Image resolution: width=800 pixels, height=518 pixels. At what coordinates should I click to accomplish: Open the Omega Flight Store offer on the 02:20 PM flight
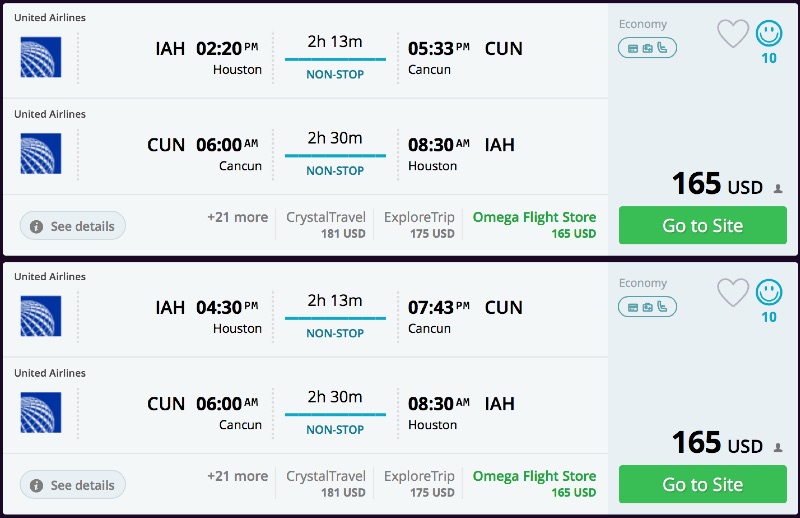pyautogui.click(x=534, y=225)
